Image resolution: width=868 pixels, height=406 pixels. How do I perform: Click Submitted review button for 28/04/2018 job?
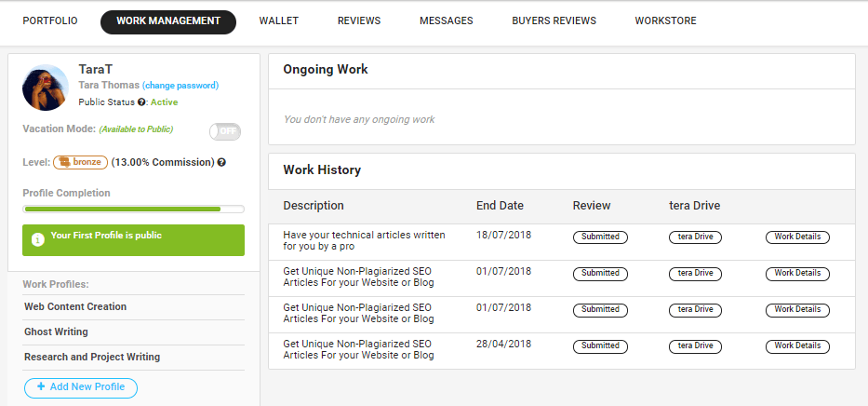pos(600,345)
